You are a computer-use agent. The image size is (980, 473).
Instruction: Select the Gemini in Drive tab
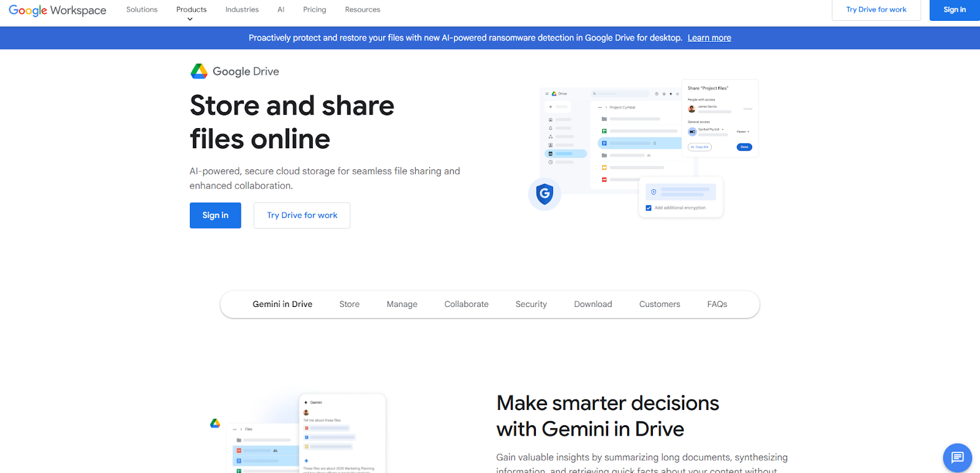282,305
